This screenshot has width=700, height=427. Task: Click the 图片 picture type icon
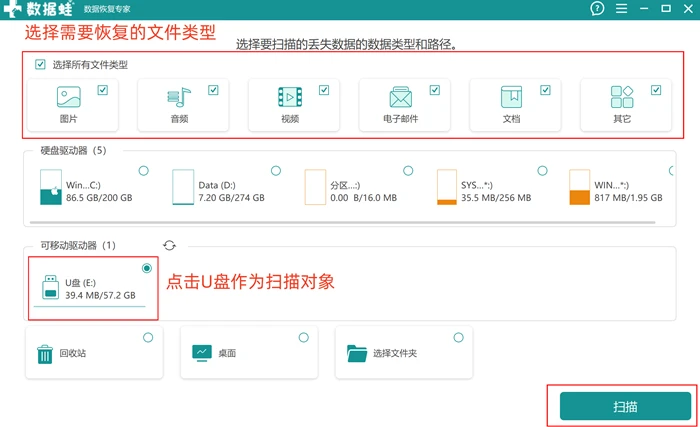68,97
